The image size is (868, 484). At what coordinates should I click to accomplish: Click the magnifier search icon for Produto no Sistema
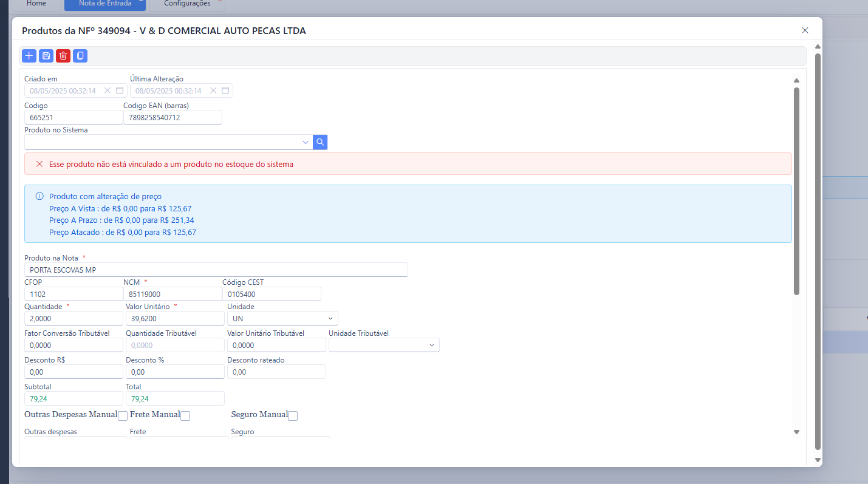tap(320, 142)
